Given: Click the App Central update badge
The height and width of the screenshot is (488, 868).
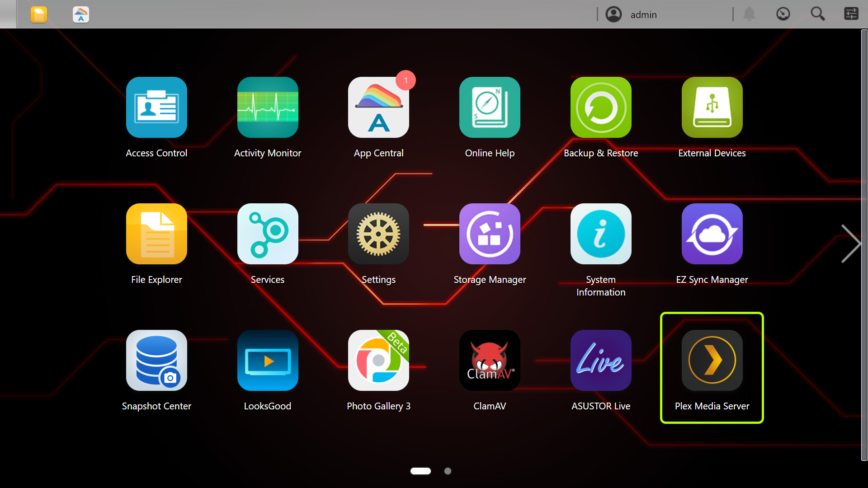Looking at the screenshot, I should tap(406, 80).
